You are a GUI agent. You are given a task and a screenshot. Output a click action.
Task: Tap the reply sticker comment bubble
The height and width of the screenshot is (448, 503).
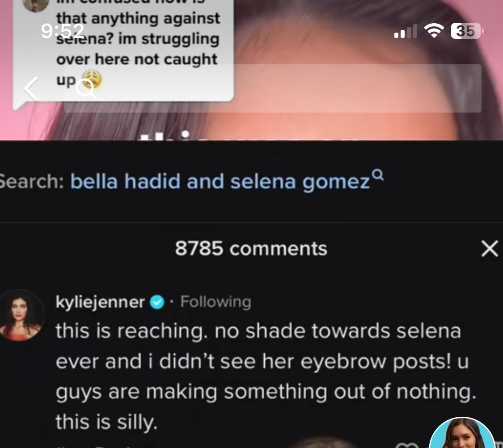click(x=123, y=51)
